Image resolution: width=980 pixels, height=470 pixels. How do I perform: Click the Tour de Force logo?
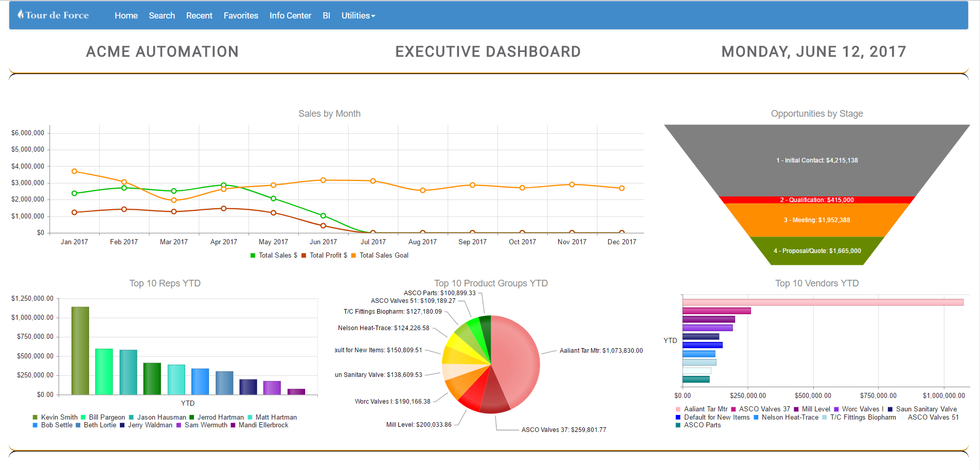click(x=53, y=15)
